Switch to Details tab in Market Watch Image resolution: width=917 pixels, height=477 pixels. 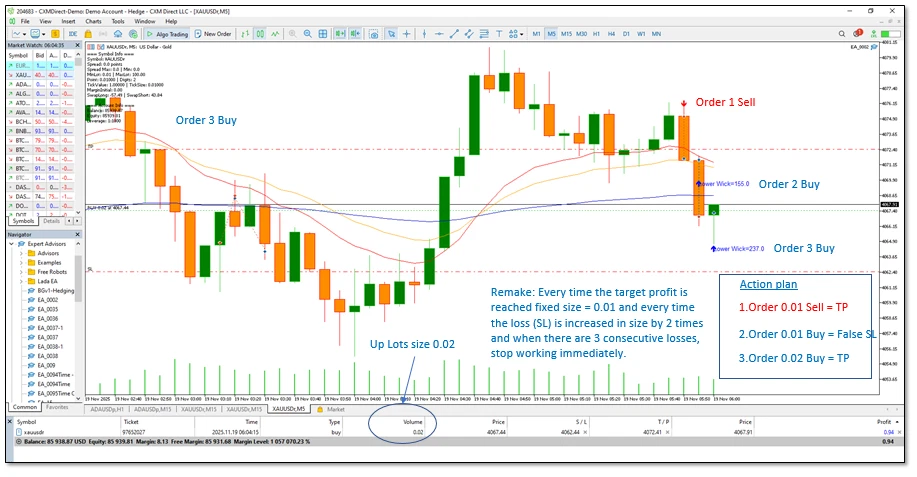pos(51,221)
